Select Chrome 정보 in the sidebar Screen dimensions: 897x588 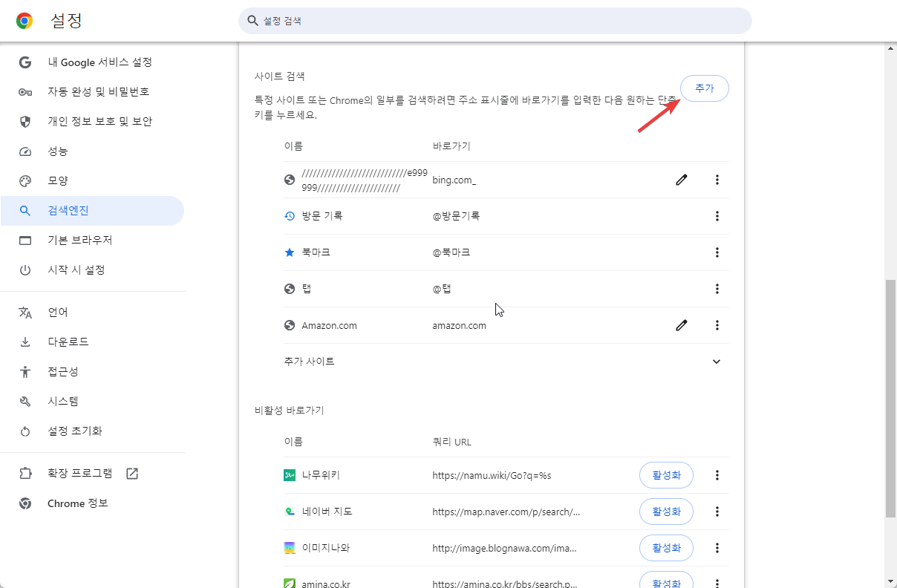76,503
